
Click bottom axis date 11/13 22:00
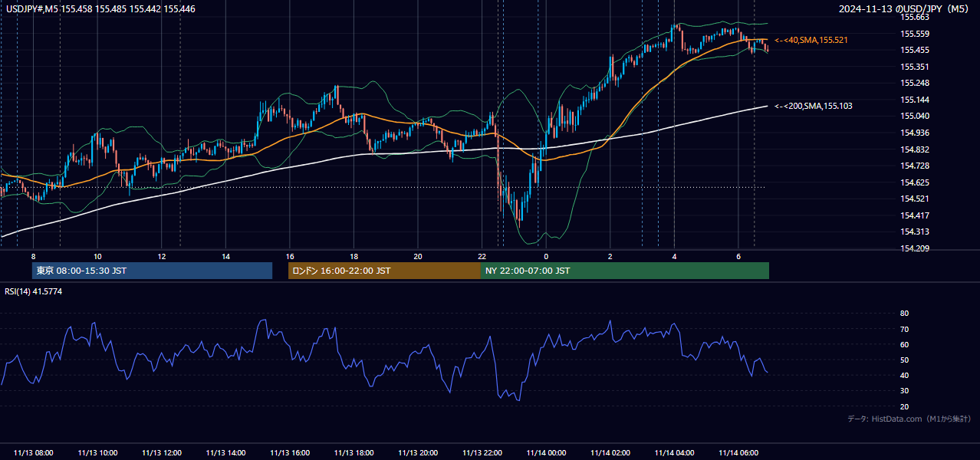coord(482,453)
